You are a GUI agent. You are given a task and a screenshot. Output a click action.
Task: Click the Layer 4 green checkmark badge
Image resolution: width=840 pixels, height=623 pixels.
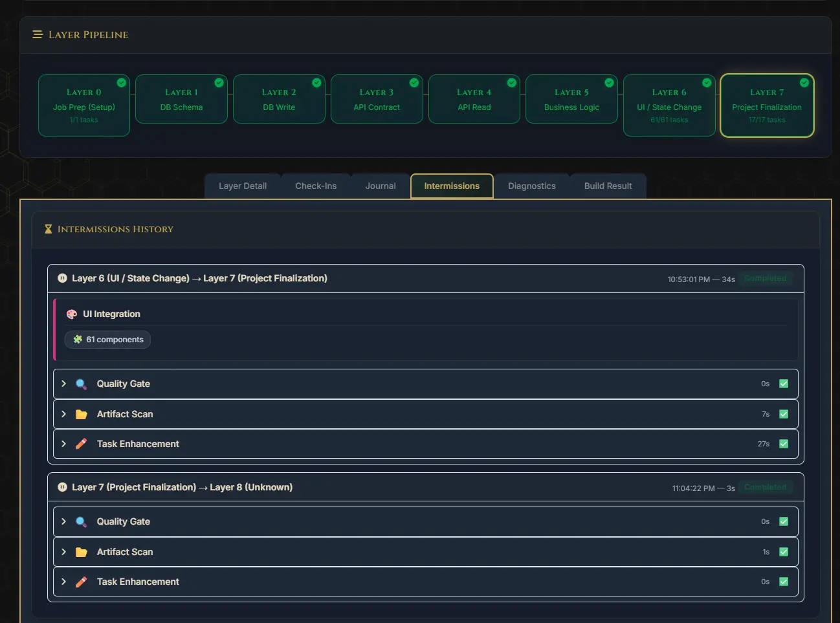point(512,83)
